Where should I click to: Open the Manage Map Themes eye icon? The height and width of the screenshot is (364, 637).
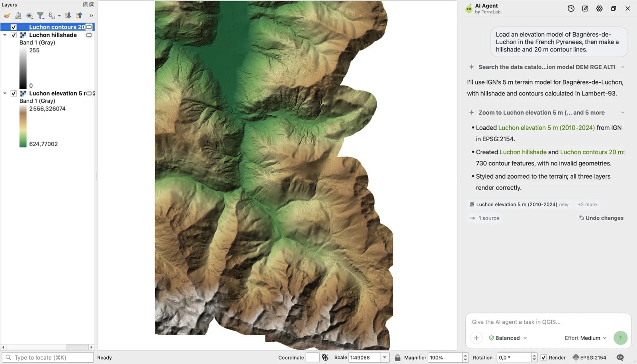[x=29, y=16]
